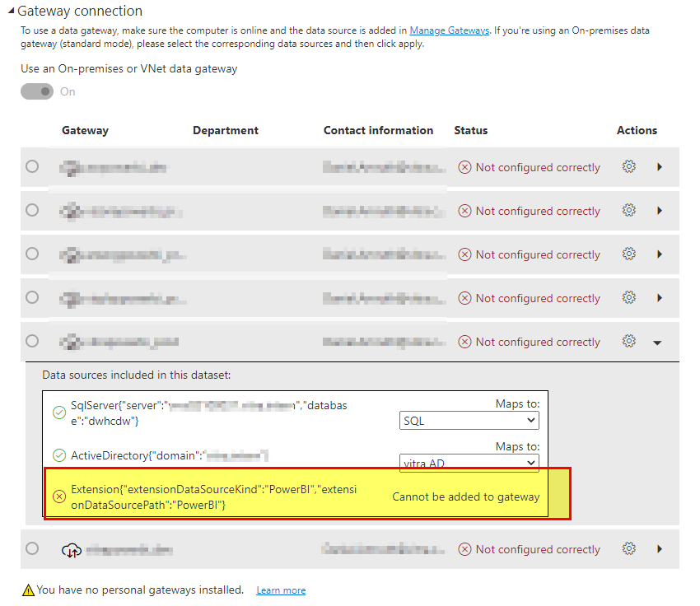Screen dimensions: 700x606
Task: Click the 'Use an On-premises or VNet data gateway' label
Action: tap(129, 68)
